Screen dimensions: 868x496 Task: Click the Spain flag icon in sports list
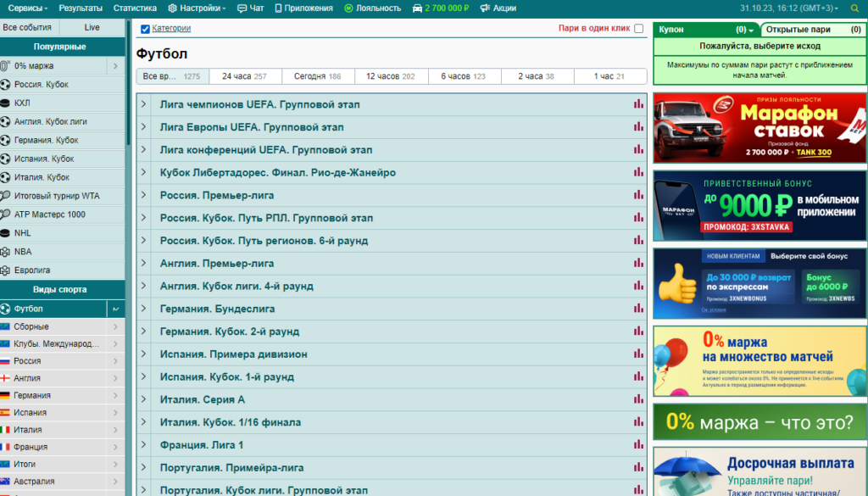click(x=5, y=412)
